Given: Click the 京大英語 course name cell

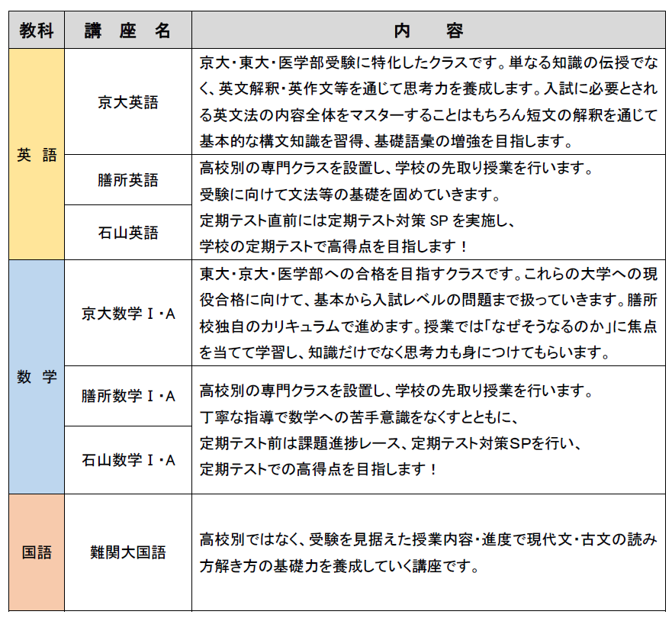Looking at the screenshot, I should pos(128,102).
